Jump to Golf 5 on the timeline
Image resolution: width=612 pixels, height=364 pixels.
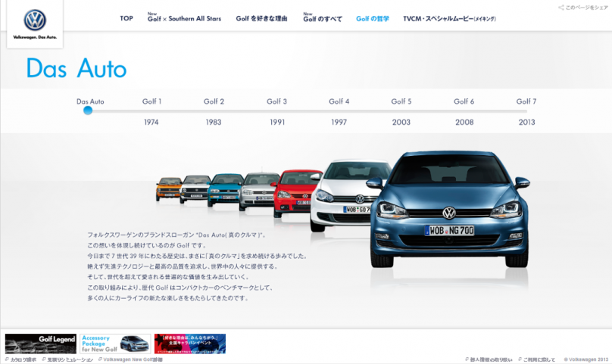pos(401,101)
